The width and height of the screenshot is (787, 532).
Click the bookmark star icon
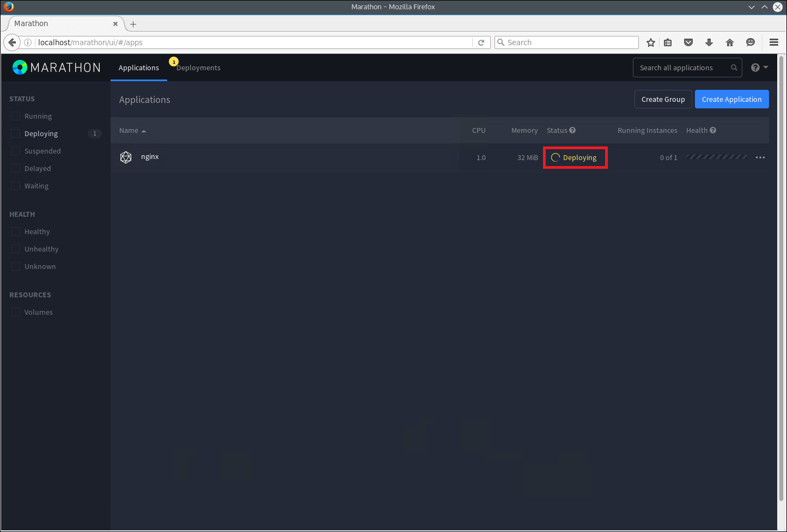[x=650, y=42]
